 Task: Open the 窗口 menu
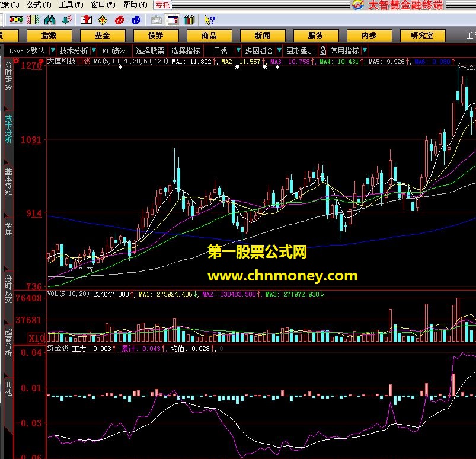[x=103, y=5]
